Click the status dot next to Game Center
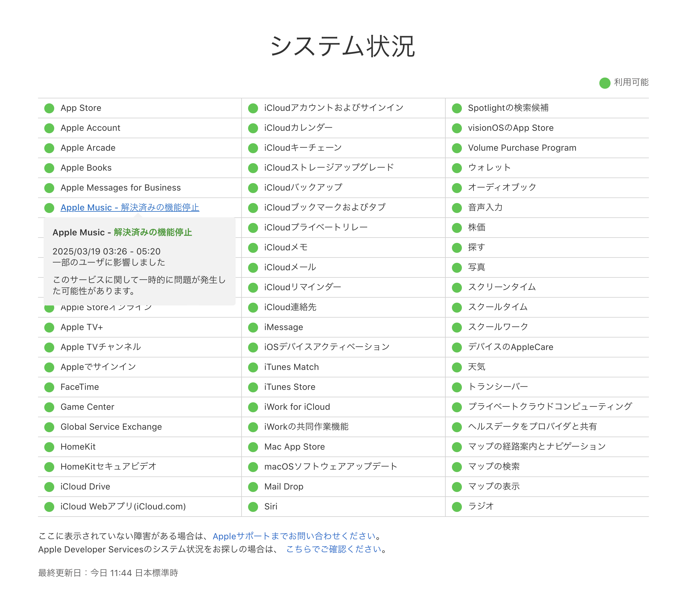Viewport: 700px width, 591px height. click(49, 407)
